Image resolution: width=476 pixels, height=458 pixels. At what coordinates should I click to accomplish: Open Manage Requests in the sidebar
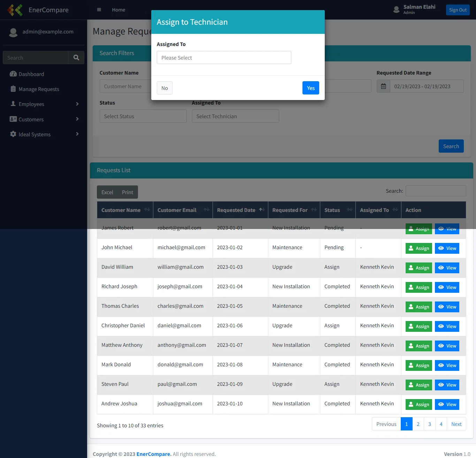point(39,89)
